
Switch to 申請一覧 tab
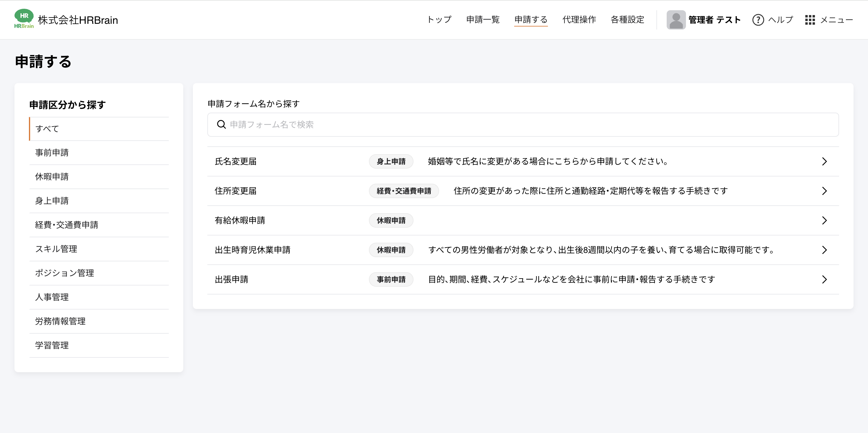[483, 20]
